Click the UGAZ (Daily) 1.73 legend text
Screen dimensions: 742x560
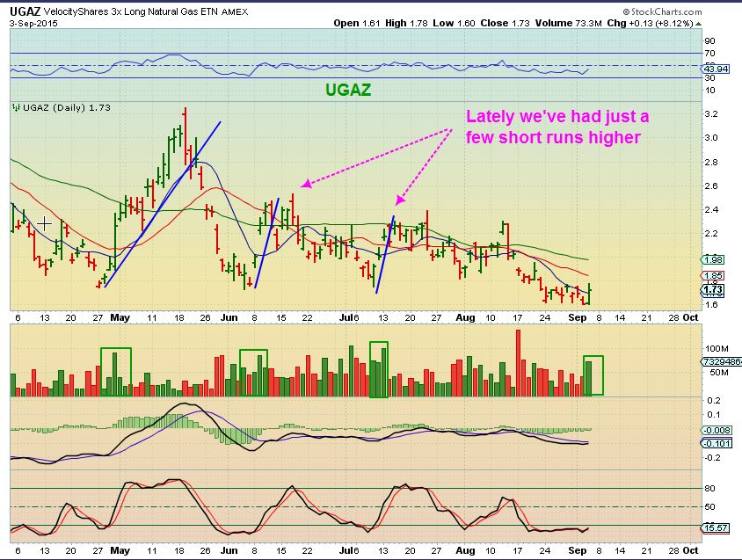pos(66,107)
